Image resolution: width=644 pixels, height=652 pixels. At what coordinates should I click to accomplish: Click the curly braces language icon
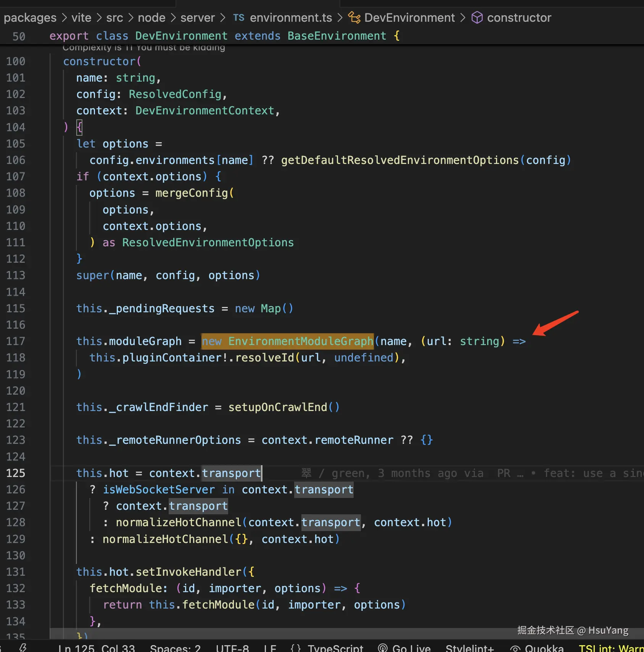click(x=296, y=648)
